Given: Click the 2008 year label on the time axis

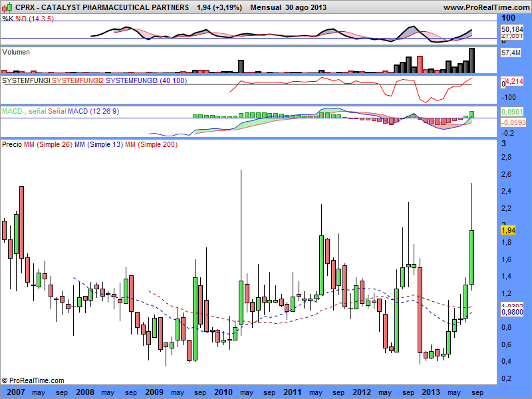Looking at the screenshot, I should (85, 392).
